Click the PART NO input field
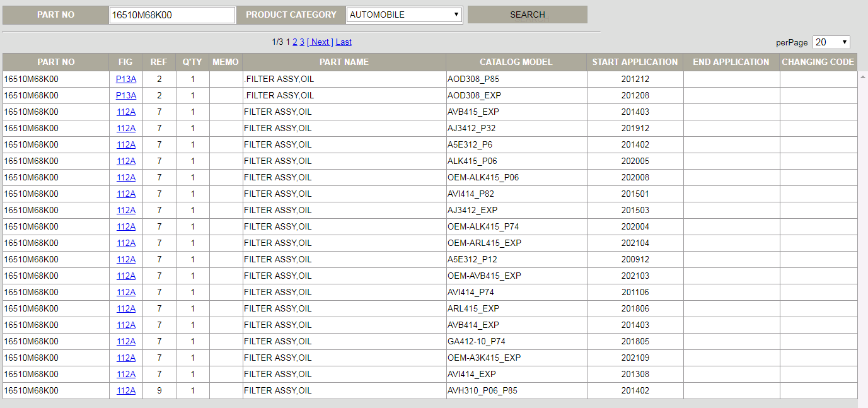This screenshot has width=868, height=408. (172, 15)
